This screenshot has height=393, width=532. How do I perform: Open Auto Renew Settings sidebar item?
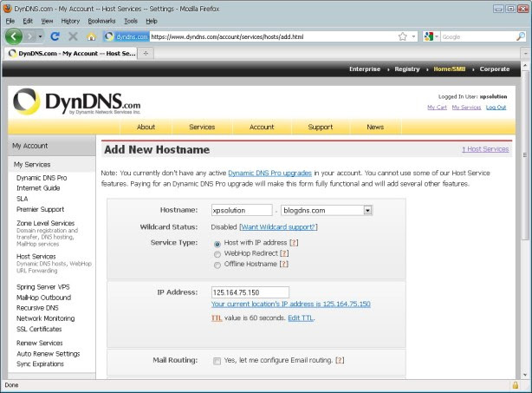pos(49,354)
